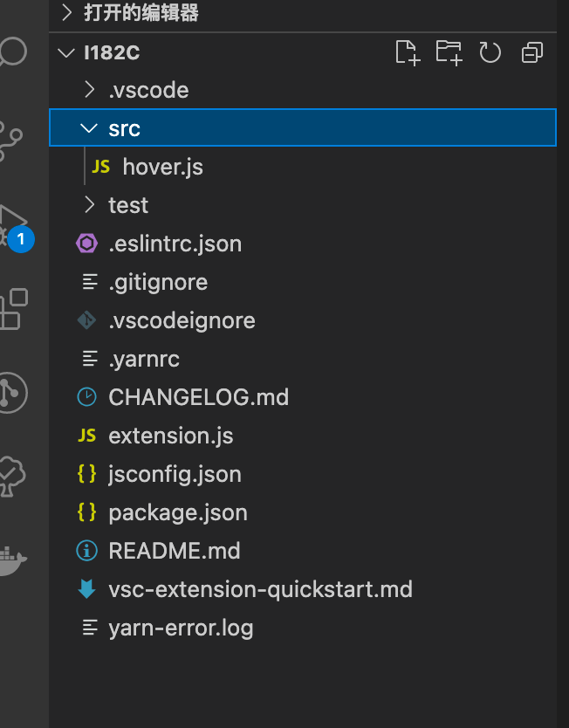This screenshot has width=569, height=728.
Task: Open vsc-extension-quickstart.md
Action: (303, 589)
